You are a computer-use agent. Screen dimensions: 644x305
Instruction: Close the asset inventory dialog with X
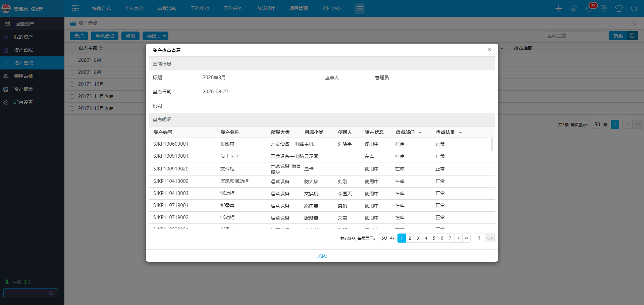(489, 50)
